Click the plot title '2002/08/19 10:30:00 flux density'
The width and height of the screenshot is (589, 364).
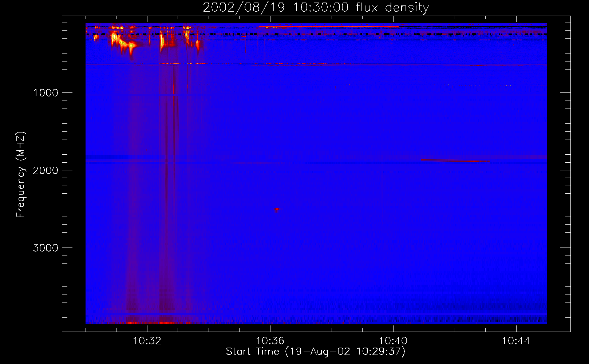pyautogui.click(x=316, y=8)
